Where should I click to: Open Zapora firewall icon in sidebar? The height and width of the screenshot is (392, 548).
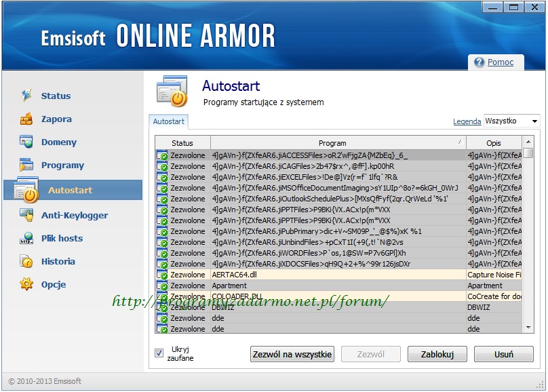click(26, 119)
